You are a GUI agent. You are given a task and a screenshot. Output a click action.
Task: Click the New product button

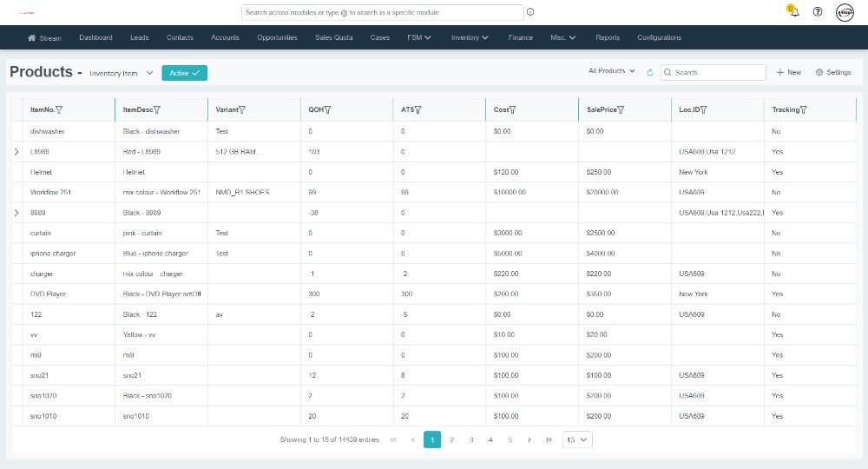pyautogui.click(x=789, y=73)
